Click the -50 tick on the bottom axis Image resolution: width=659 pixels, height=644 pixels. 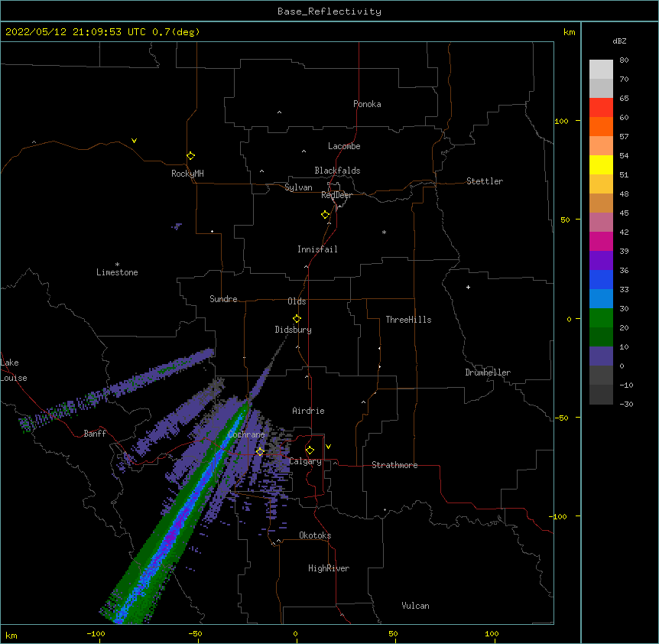coord(195,633)
